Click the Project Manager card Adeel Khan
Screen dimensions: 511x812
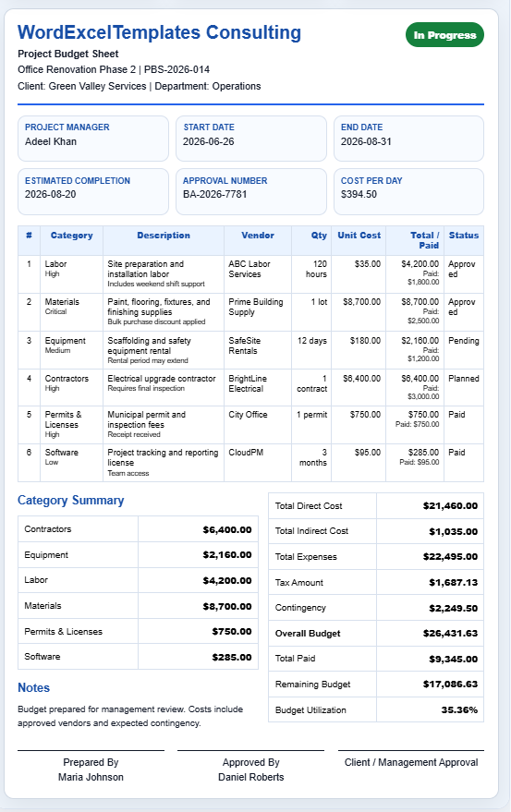click(93, 139)
